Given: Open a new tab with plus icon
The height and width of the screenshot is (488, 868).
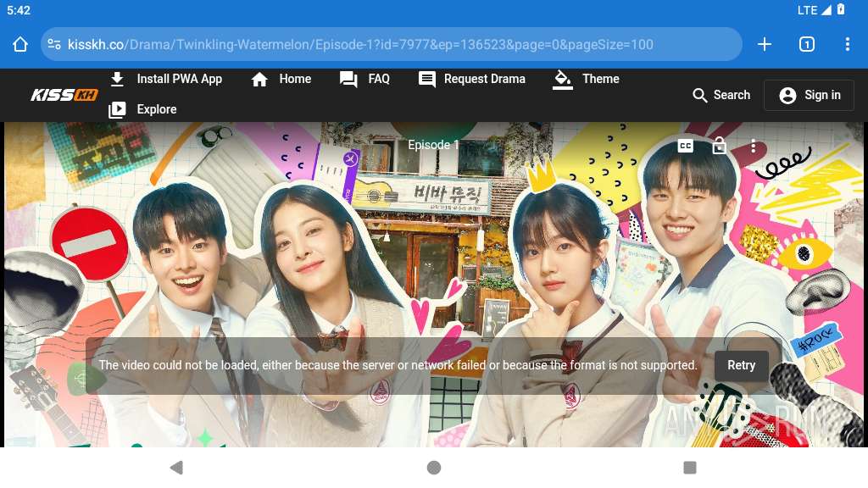Looking at the screenshot, I should pos(765,44).
